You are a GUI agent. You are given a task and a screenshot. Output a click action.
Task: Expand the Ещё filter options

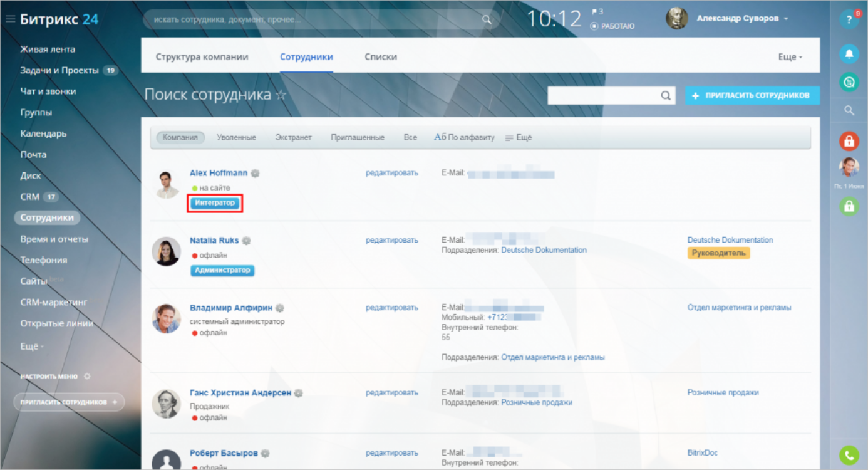(519, 137)
